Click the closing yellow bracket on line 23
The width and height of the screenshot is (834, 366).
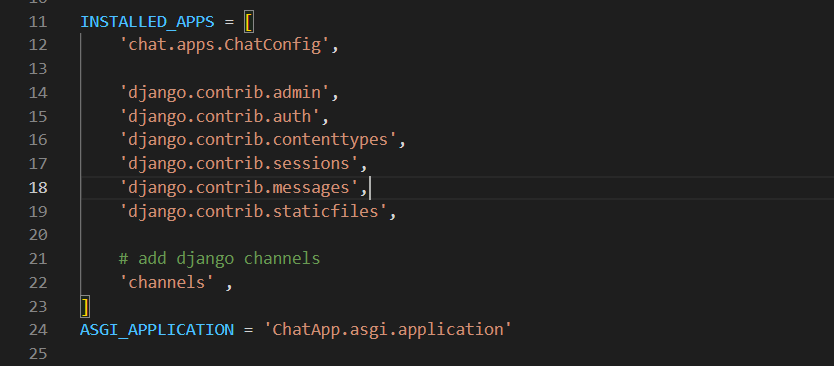pos(85,307)
